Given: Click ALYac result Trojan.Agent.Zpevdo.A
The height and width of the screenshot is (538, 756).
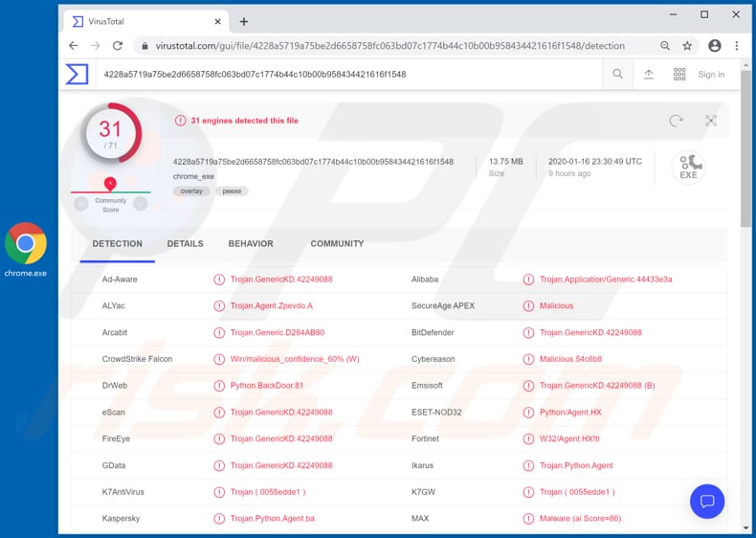Looking at the screenshot, I should click(272, 306).
